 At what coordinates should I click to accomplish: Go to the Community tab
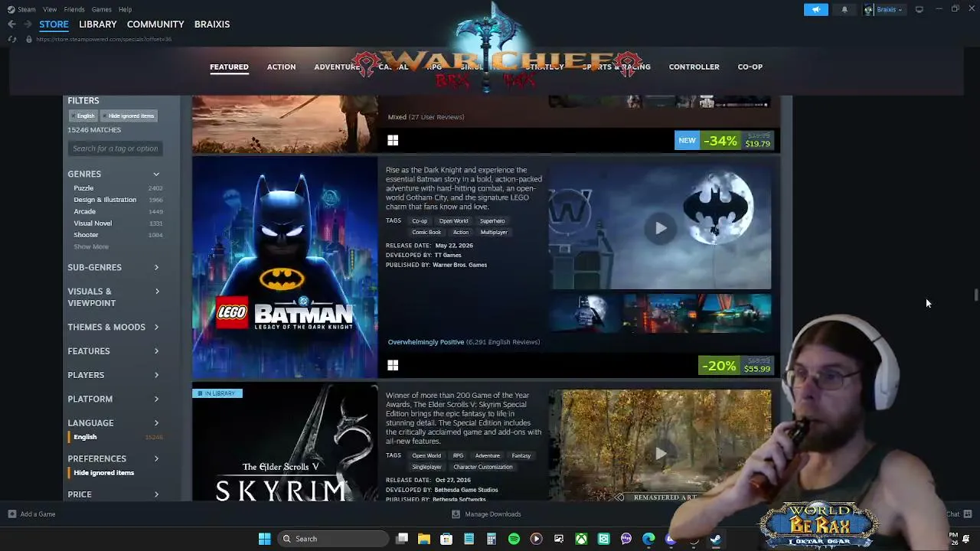[155, 24]
